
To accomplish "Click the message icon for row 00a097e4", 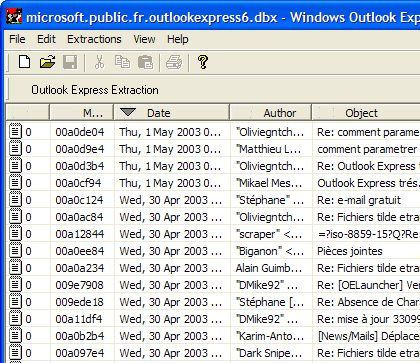I will 15,353.
